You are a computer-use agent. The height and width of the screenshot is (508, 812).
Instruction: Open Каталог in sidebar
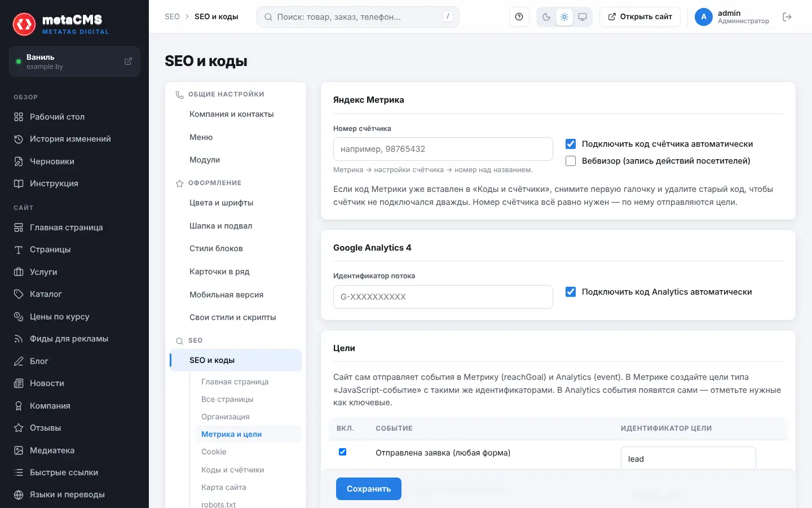coord(74,294)
